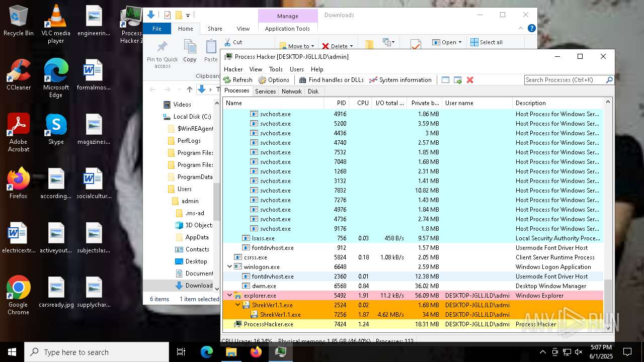This screenshot has height=362, width=644.
Task: Click the Explorer Help question mark icon
Action: coord(531,29)
